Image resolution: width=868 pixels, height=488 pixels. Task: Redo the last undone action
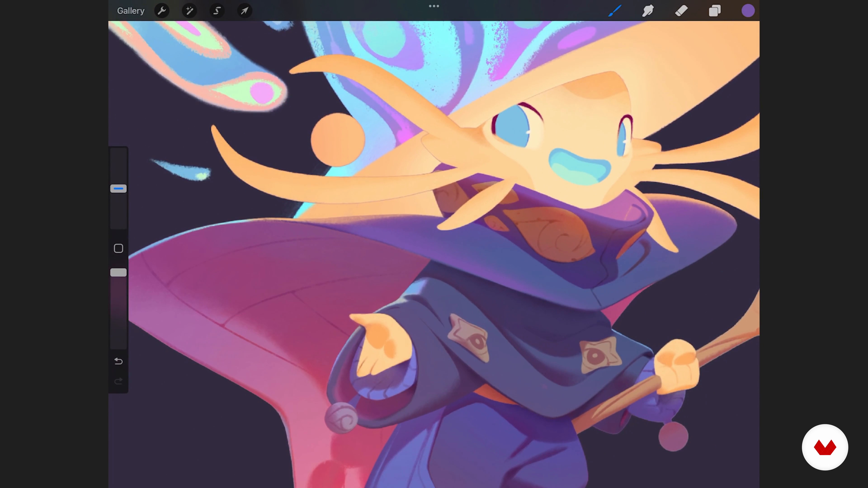pos(118,381)
